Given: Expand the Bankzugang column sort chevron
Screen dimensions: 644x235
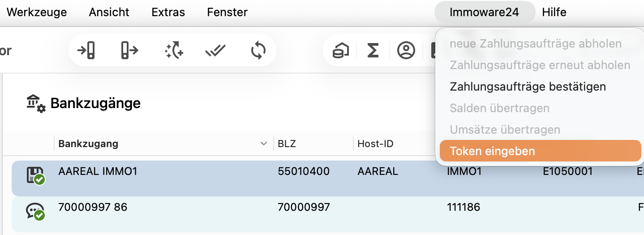Looking at the screenshot, I should point(263,144).
